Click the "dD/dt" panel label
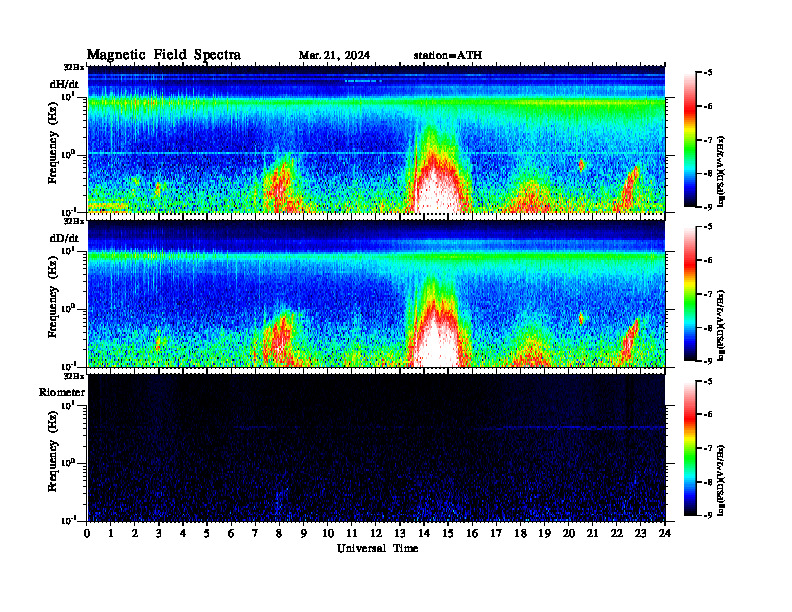Image resolution: width=792 pixels, height=612 pixels. [x=64, y=238]
